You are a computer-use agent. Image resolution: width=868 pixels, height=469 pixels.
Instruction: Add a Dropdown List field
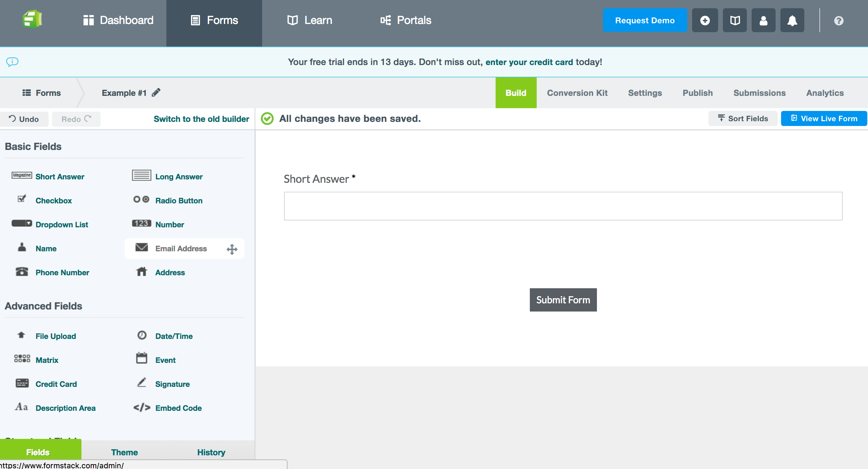coord(62,225)
